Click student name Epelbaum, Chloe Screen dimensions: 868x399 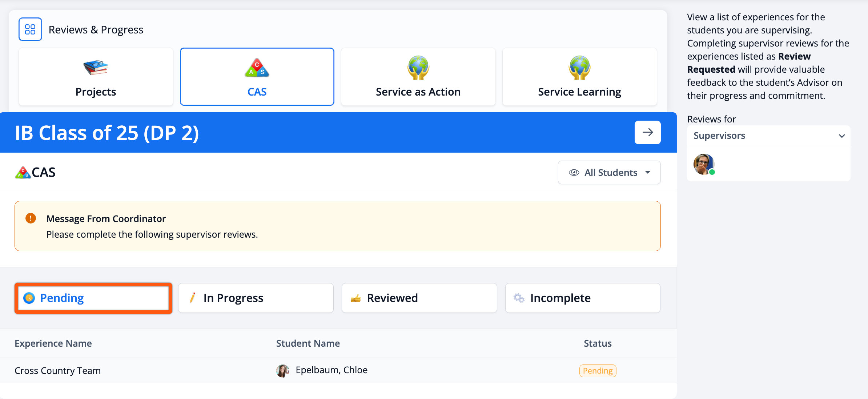click(x=331, y=370)
